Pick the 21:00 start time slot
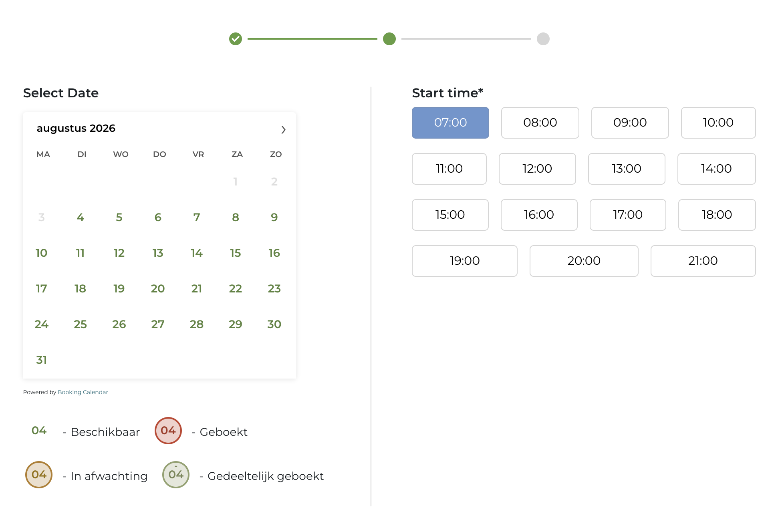Image resolution: width=774 pixels, height=532 pixels. (x=703, y=261)
